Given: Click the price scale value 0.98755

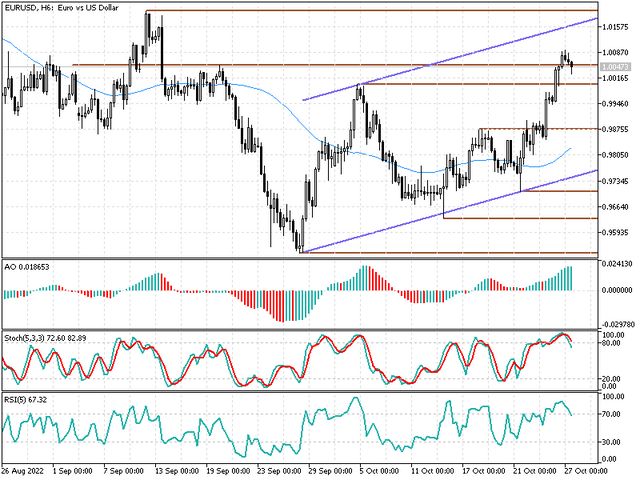Looking at the screenshot, I should (x=616, y=129).
